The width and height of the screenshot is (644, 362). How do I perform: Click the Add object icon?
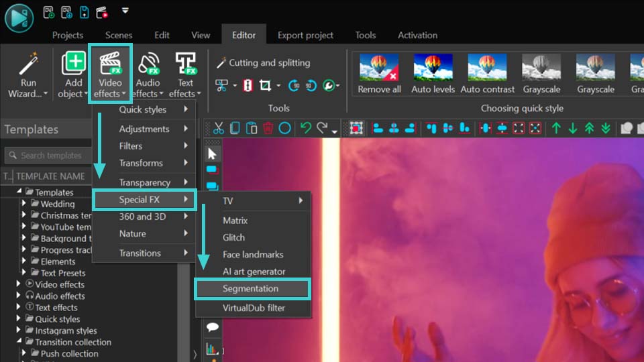[74, 63]
